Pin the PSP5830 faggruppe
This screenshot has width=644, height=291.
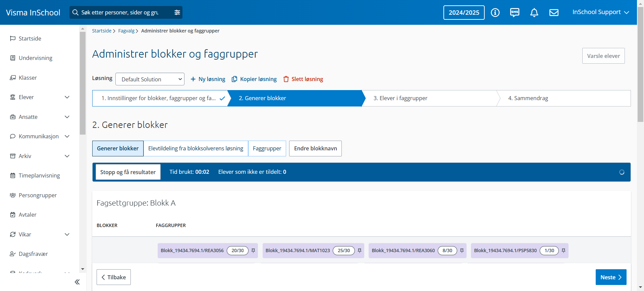click(563, 250)
